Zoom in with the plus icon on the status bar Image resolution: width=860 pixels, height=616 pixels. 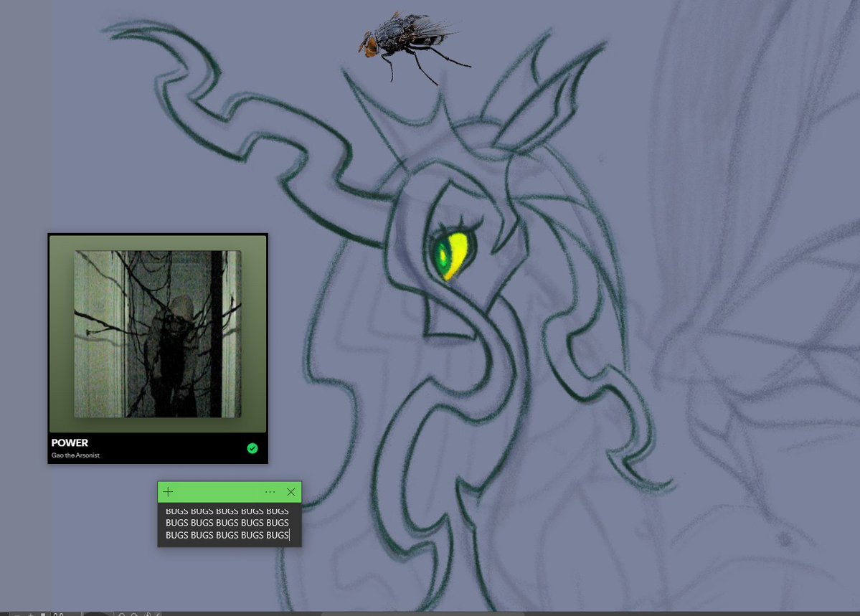coord(30,614)
